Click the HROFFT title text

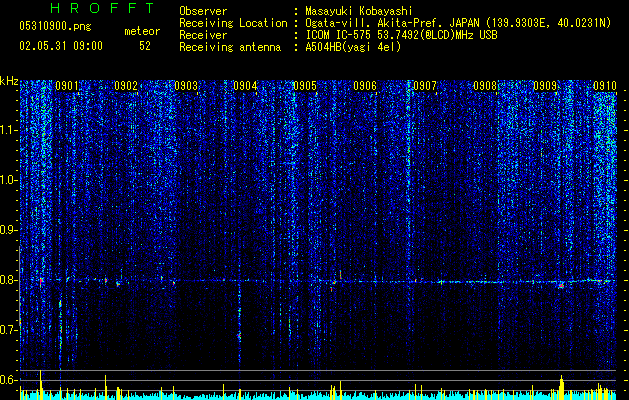[102, 8]
